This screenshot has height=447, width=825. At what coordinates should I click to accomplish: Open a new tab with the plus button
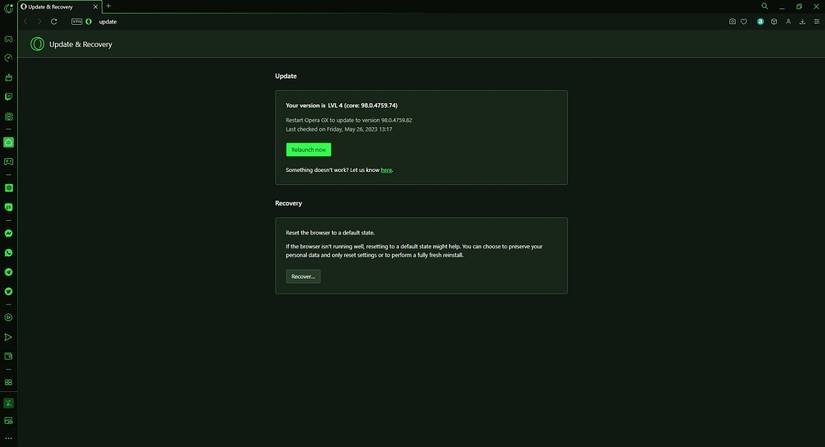pyautogui.click(x=108, y=6)
